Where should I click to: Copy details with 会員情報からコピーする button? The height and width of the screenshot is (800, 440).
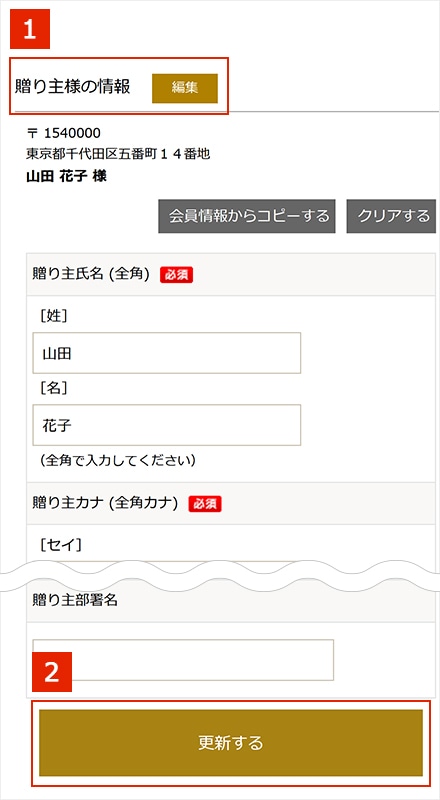(247, 216)
